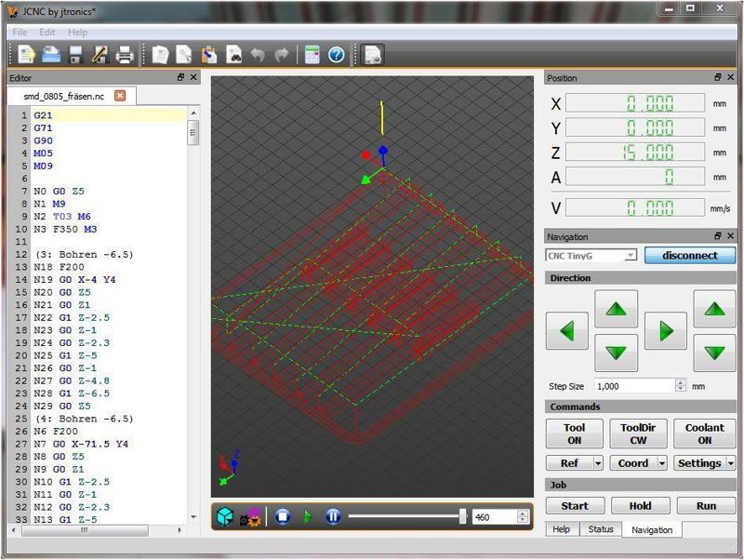Open the Edit menu
The height and width of the screenshot is (560, 744).
pos(47,32)
